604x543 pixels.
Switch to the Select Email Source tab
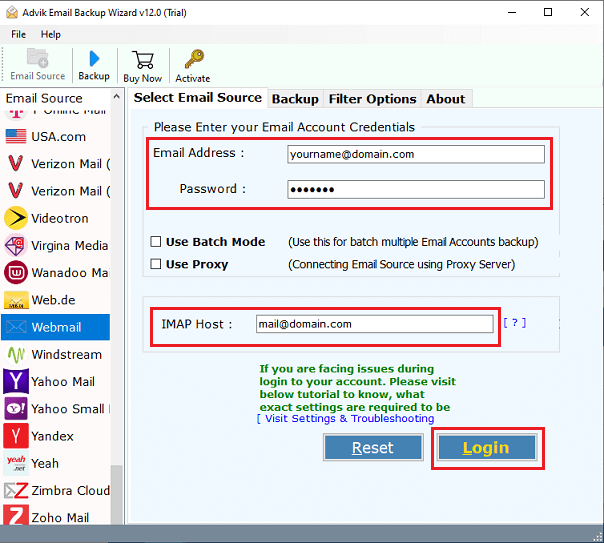click(198, 97)
